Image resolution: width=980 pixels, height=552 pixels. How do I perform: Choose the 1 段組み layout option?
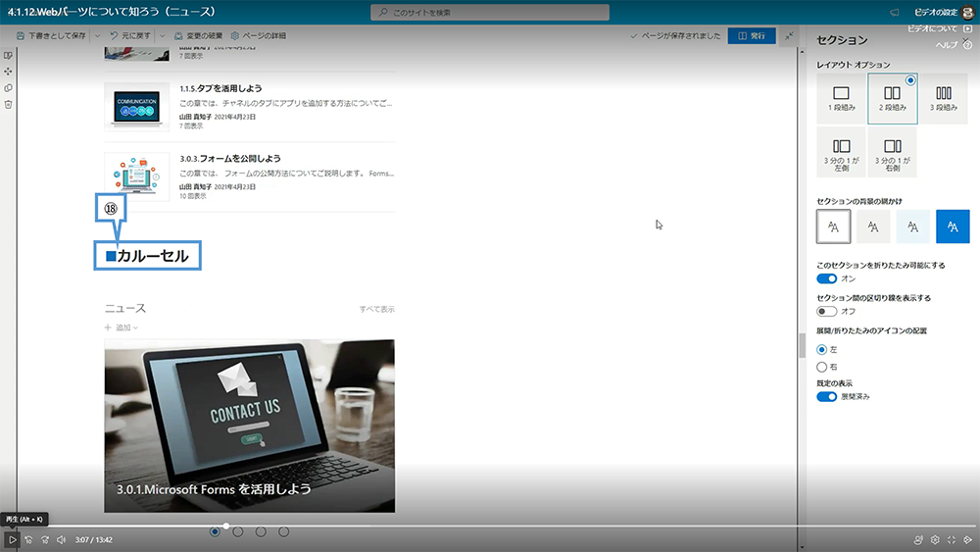(841, 99)
